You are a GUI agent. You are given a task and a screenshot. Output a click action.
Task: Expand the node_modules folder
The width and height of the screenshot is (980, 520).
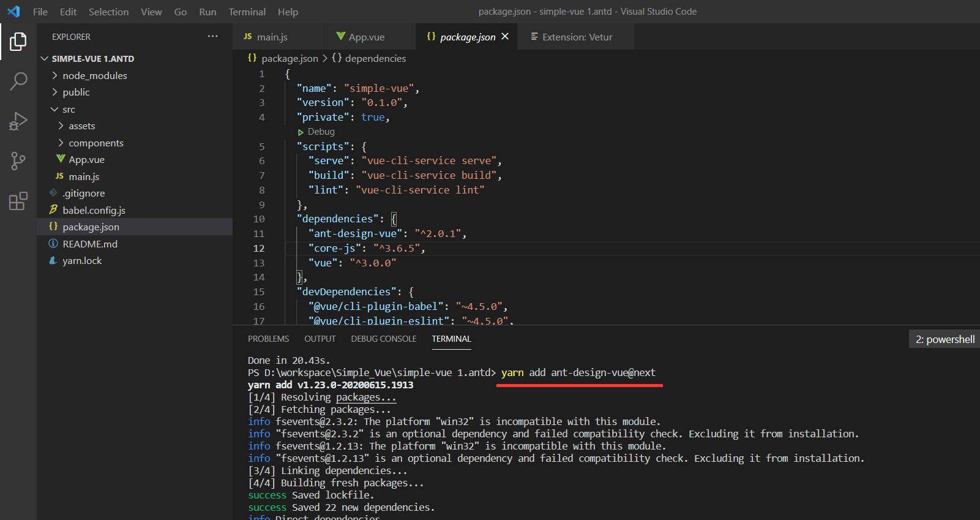point(54,75)
